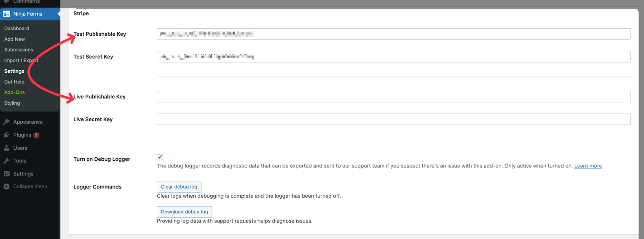
Task: Click the Tools wrench icon
Action: [x=6, y=161]
